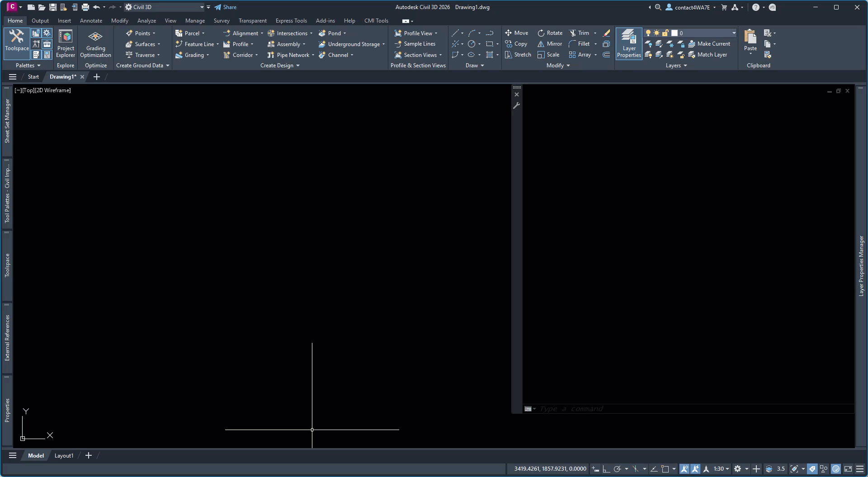Image resolution: width=868 pixels, height=477 pixels.
Task: Toggle auto-add annotation scales button
Action: (x=695, y=469)
